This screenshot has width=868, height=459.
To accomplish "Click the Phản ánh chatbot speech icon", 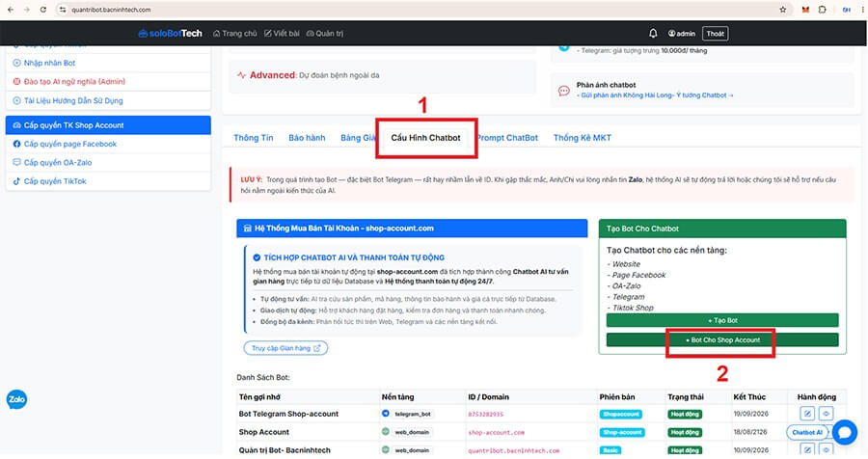I will tap(563, 91).
